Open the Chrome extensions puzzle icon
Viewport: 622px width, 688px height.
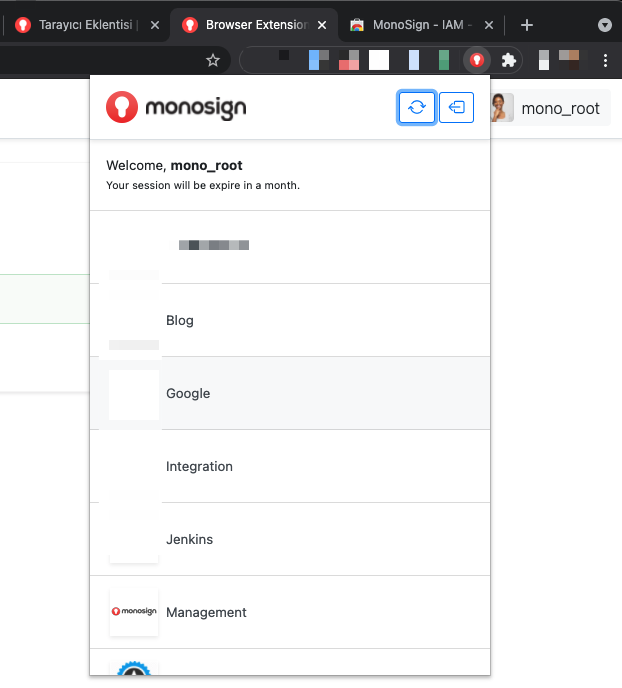point(508,60)
